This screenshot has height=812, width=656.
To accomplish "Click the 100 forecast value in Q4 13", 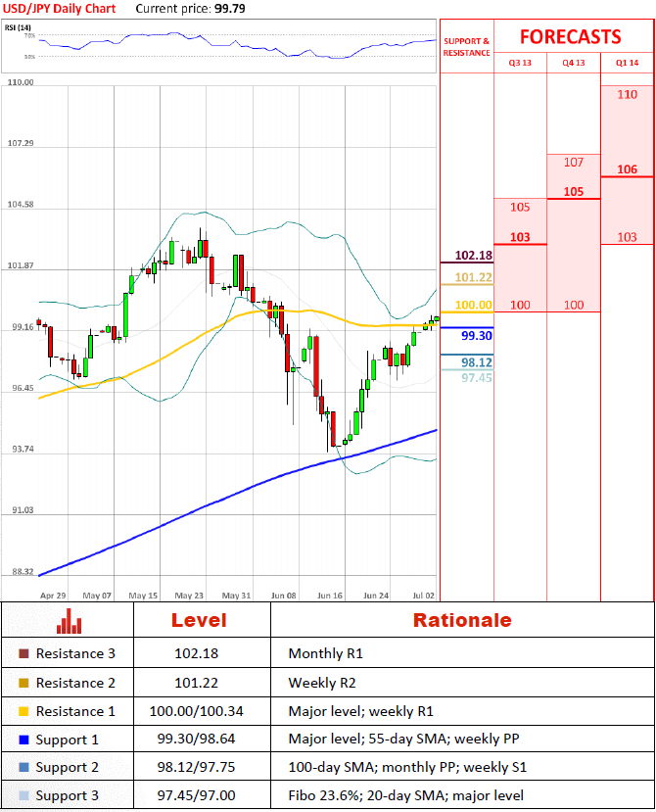I will pos(574,305).
